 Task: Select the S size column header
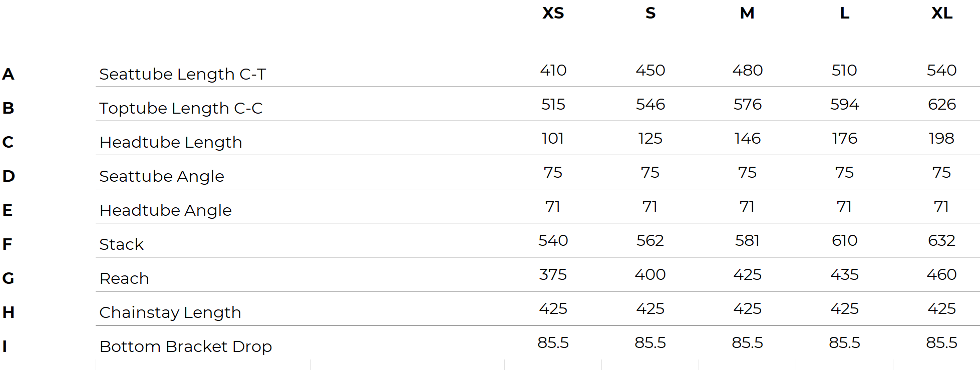[x=650, y=13]
